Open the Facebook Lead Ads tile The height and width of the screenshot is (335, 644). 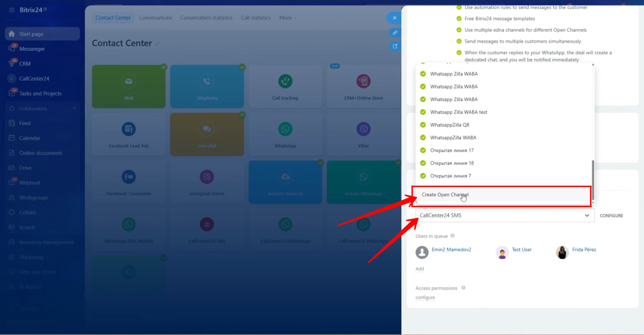click(x=129, y=134)
